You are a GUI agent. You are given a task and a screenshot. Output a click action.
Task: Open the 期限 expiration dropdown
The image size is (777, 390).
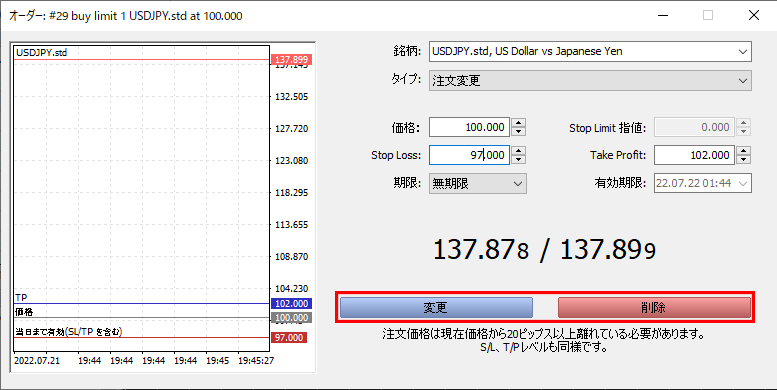tap(477, 183)
